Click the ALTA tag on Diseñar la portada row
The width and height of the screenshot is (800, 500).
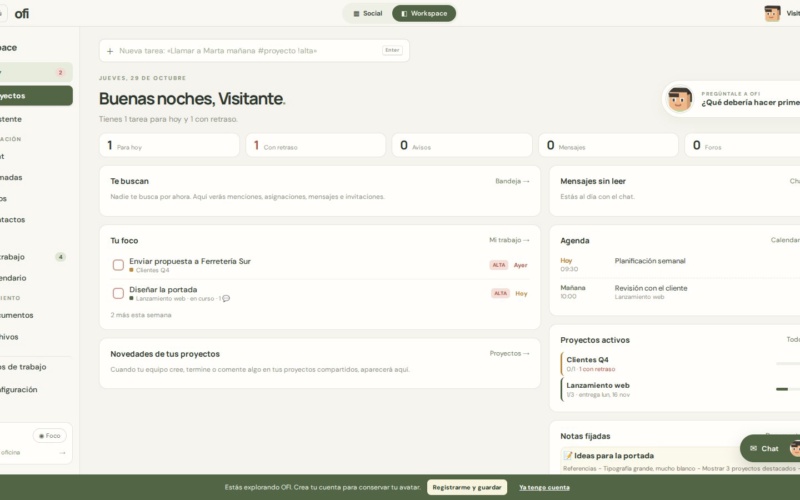(501, 293)
